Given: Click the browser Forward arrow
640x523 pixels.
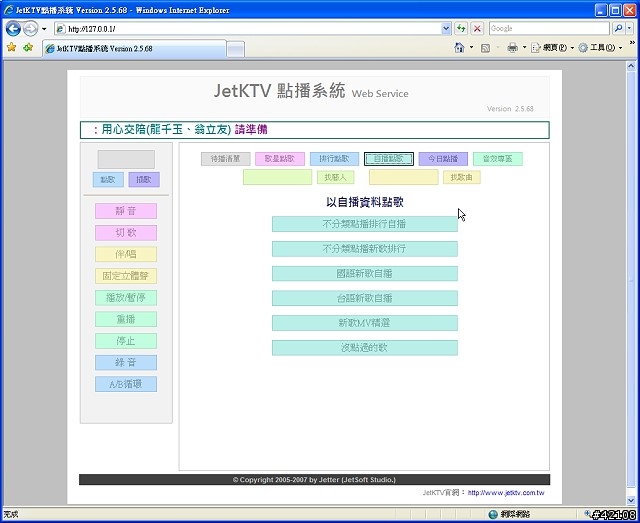Looking at the screenshot, I should coord(30,29).
